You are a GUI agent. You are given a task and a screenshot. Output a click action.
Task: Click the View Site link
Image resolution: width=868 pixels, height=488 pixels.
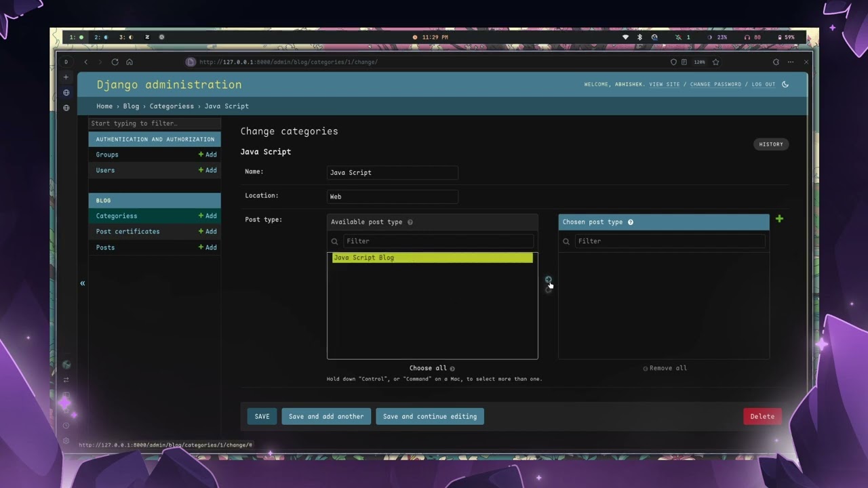pos(664,85)
